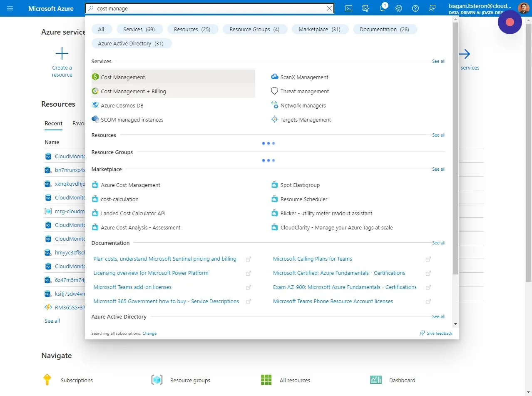Click the All resources grid icon
532x396 pixels.
coord(266,380)
